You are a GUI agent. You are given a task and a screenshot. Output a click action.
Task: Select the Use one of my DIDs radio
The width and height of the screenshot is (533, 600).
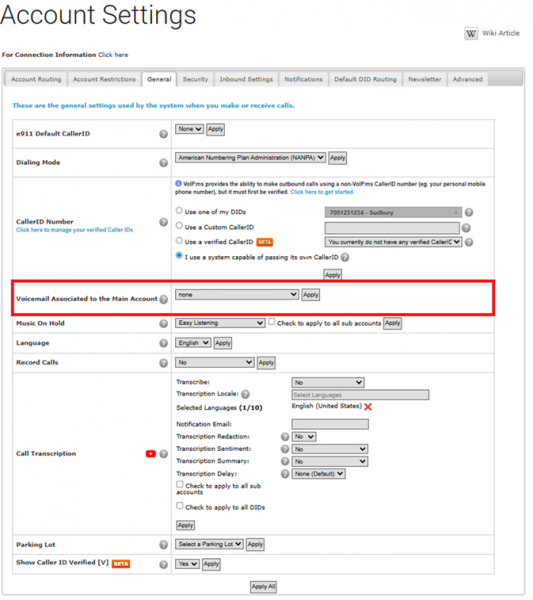pos(179,210)
